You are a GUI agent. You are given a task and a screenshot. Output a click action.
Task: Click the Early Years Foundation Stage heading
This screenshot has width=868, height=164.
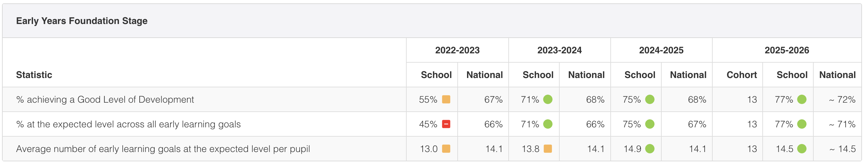[x=82, y=21]
